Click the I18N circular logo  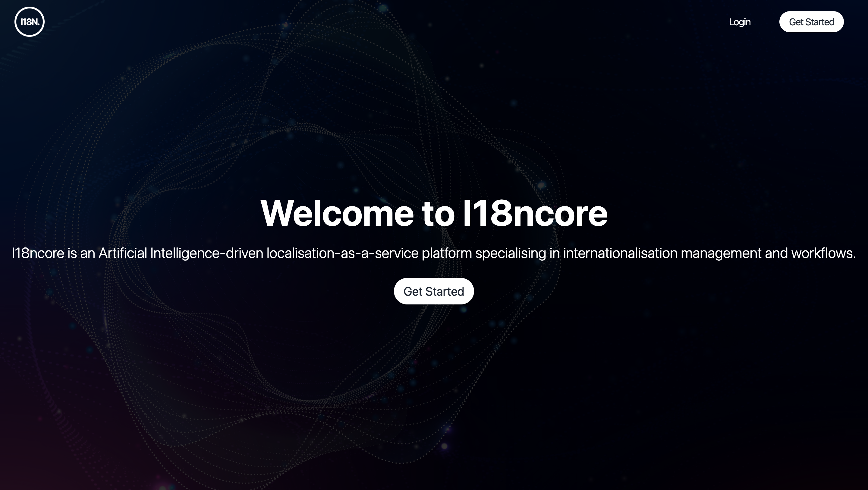click(x=30, y=22)
